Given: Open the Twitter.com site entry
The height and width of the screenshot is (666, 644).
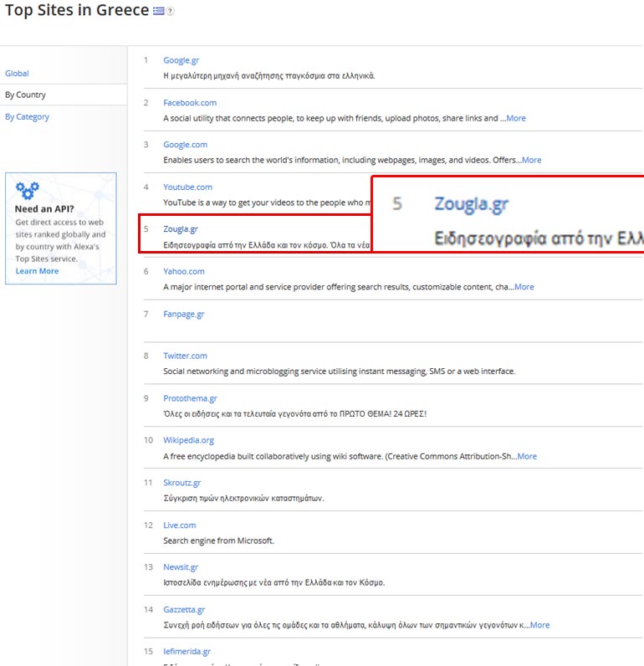Looking at the screenshot, I should coord(185,356).
